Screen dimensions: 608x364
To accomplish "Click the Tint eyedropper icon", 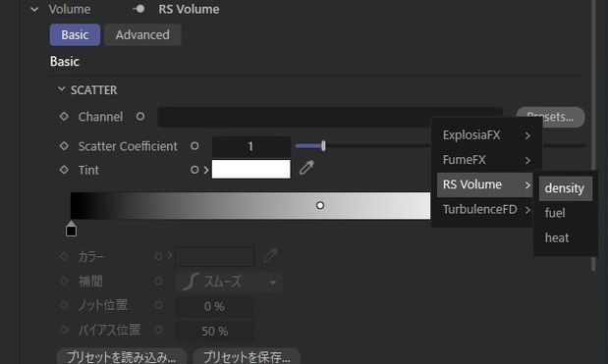I will point(306,168).
